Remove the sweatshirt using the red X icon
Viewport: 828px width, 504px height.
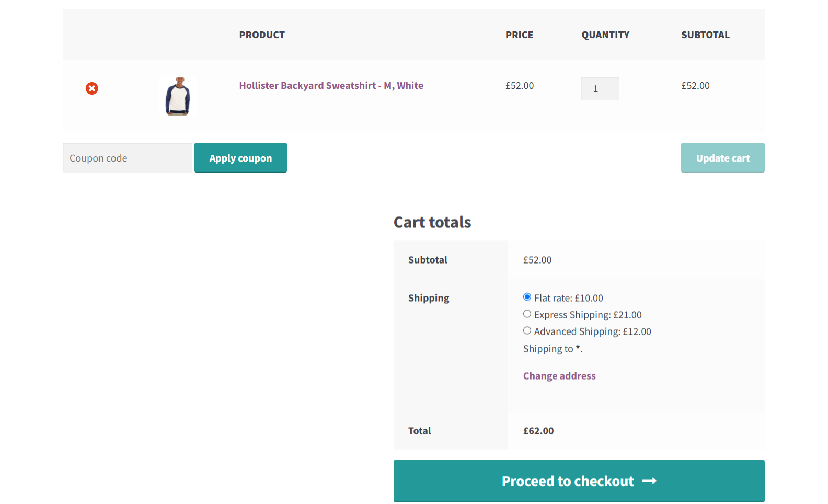92,88
